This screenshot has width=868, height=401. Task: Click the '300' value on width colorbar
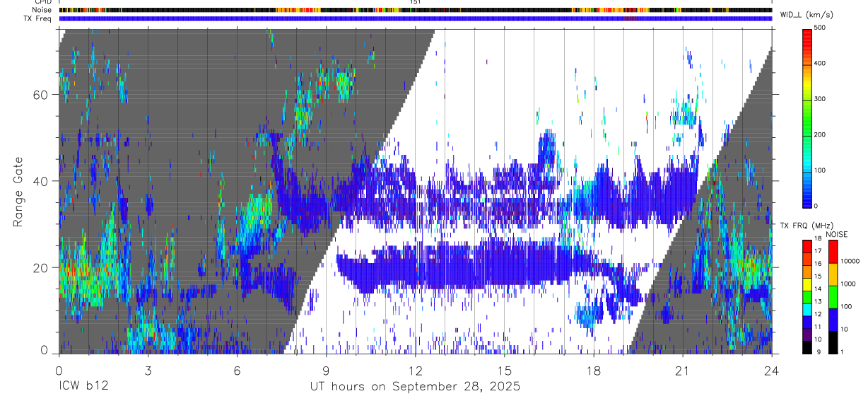821,99
